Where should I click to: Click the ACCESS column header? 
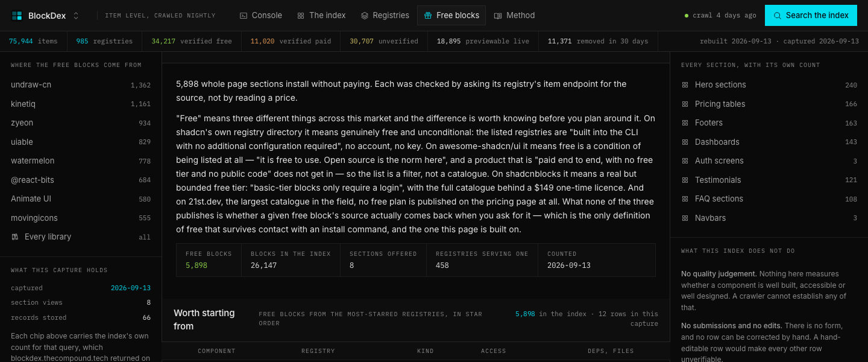(x=494, y=351)
